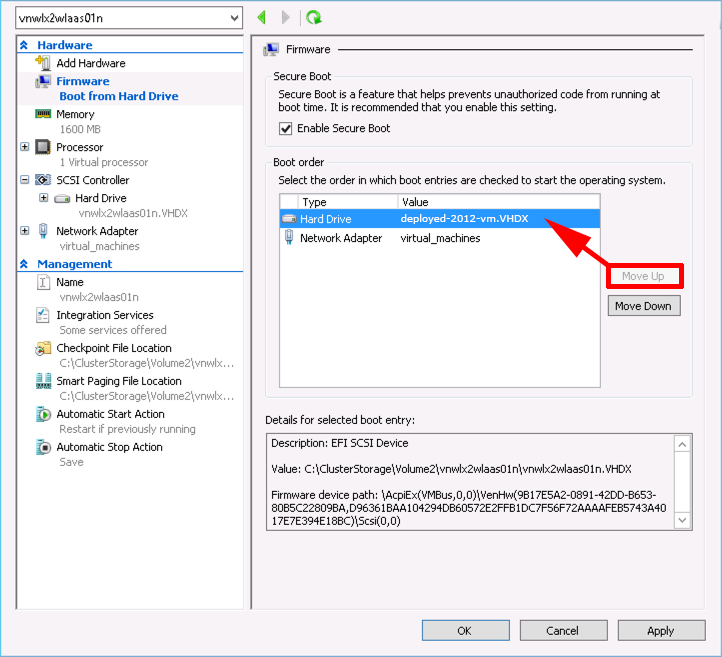The height and width of the screenshot is (657, 722).
Task: Click the Checkpoint File Location icon
Action: (43, 348)
